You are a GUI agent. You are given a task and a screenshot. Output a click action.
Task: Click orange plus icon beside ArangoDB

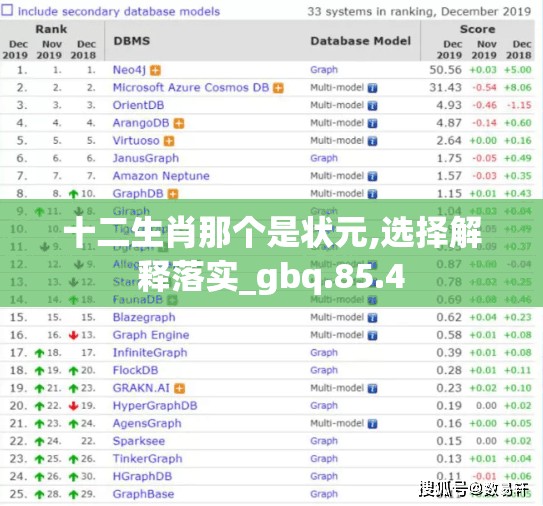click(179, 124)
